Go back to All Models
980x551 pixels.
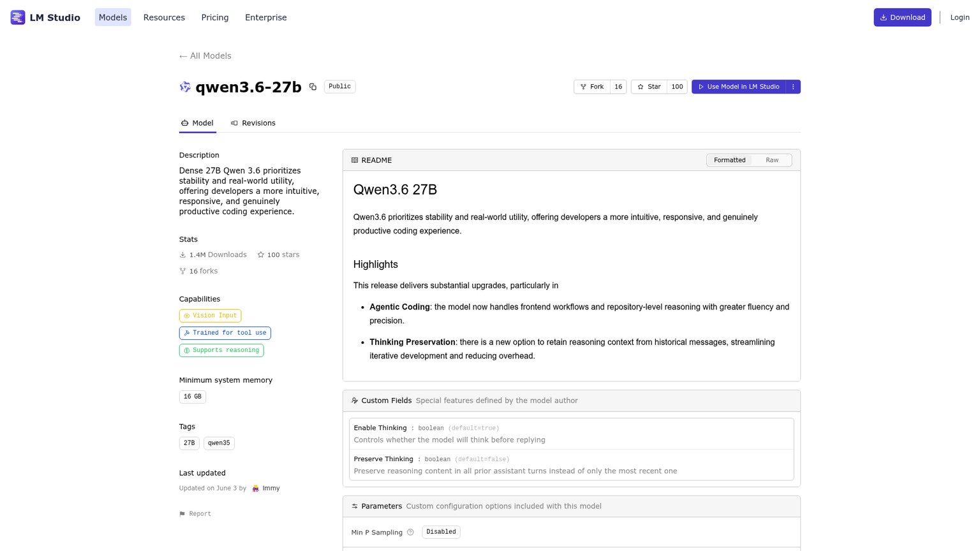tap(205, 56)
